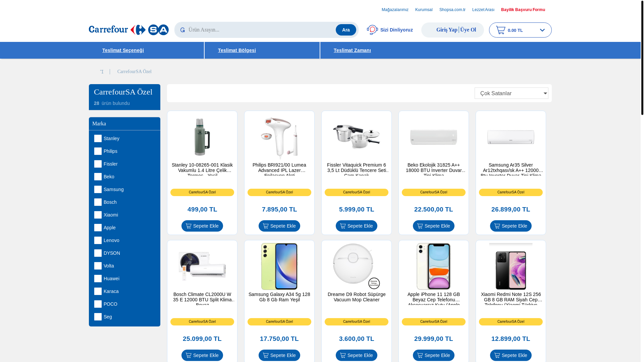Check the Bosch brand filter

pyautogui.click(x=98, y=202)
